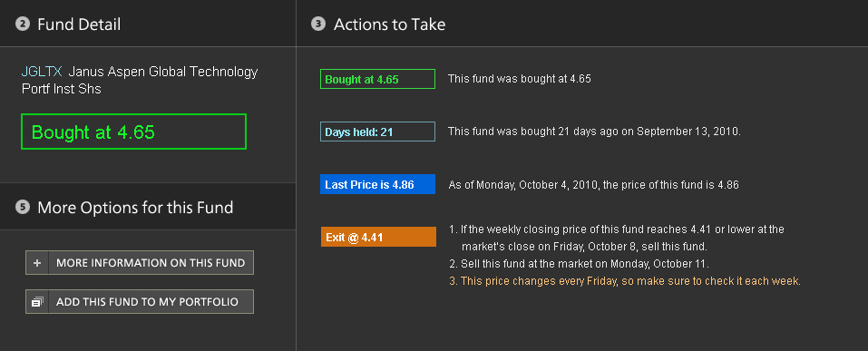868x351 pixels.
Task: Click the Days held: 21 label
Action: [377, 132]
